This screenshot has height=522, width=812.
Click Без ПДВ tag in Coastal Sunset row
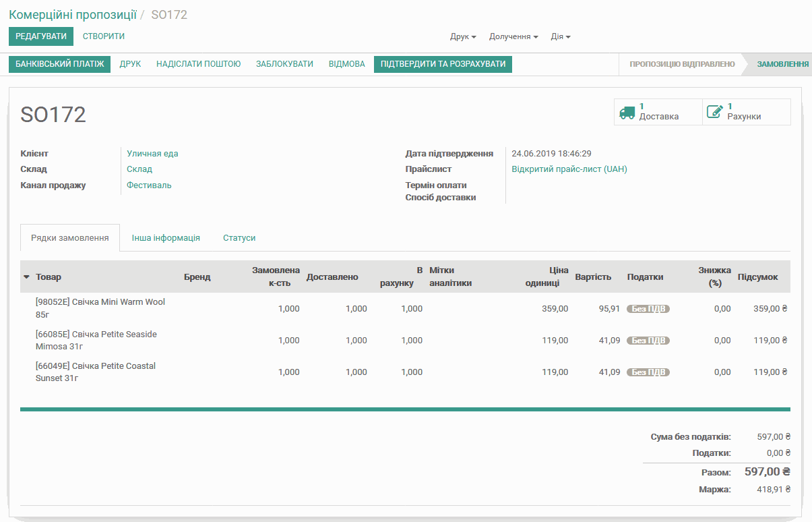[648, 372]
